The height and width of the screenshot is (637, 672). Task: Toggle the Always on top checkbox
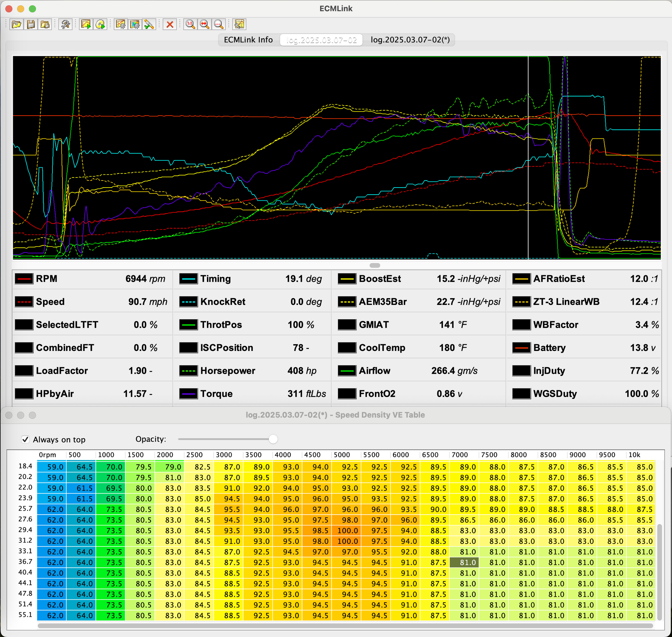click(26, 439)
